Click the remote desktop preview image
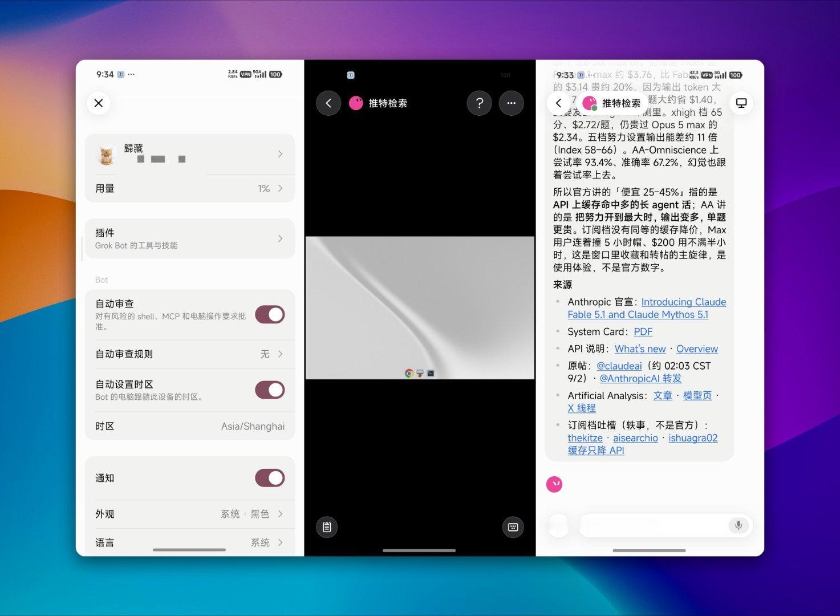The width and height of the screenshot is (840, 616). pos(420,308)
